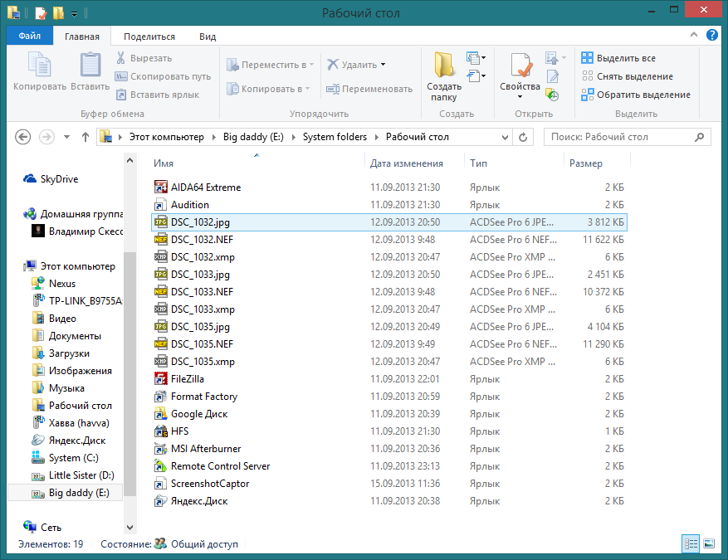Click Invert selection (Обратить выделение)
Screen dimensions: 728x560
point(636,95)
